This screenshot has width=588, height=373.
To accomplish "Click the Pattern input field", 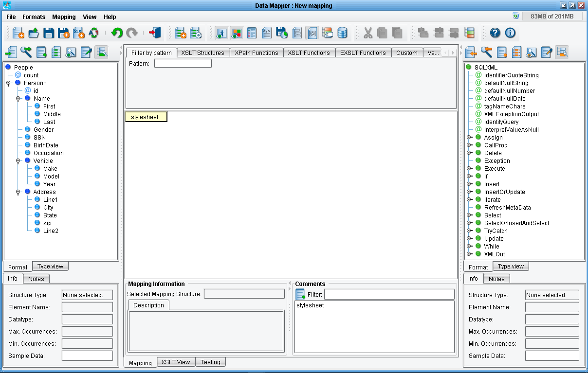I will [183, 63].
